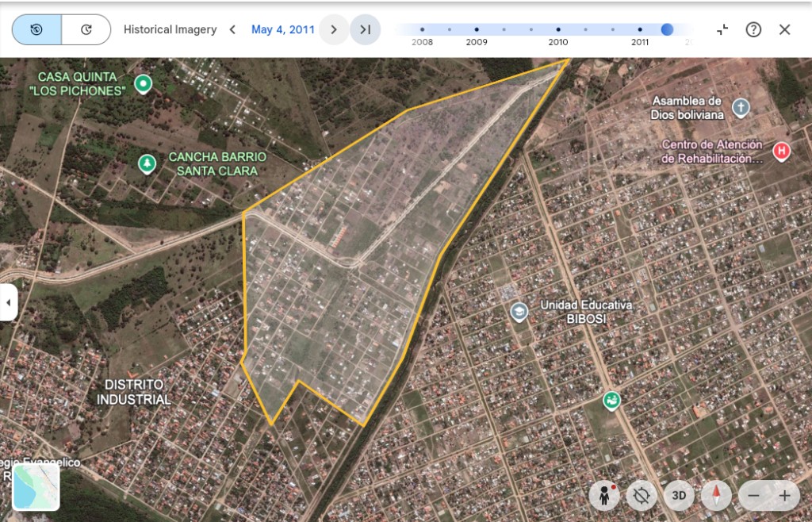Expand the collapsed left side panel

pos(8,302)
